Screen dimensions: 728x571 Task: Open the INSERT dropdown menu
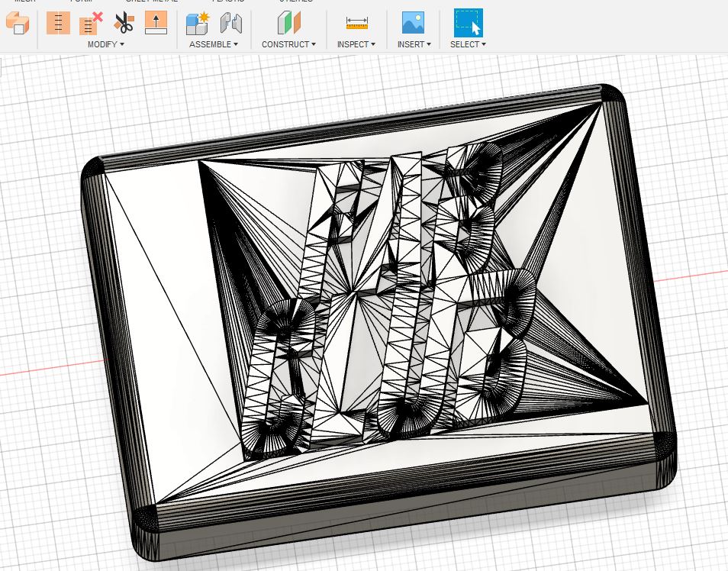[414, 44]
